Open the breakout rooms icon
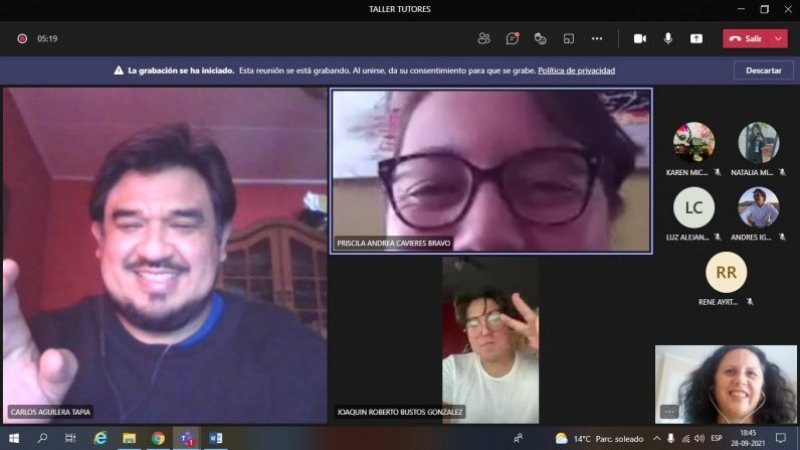The width and height of the screenshot is (800, 450). (x=568, y=38)
